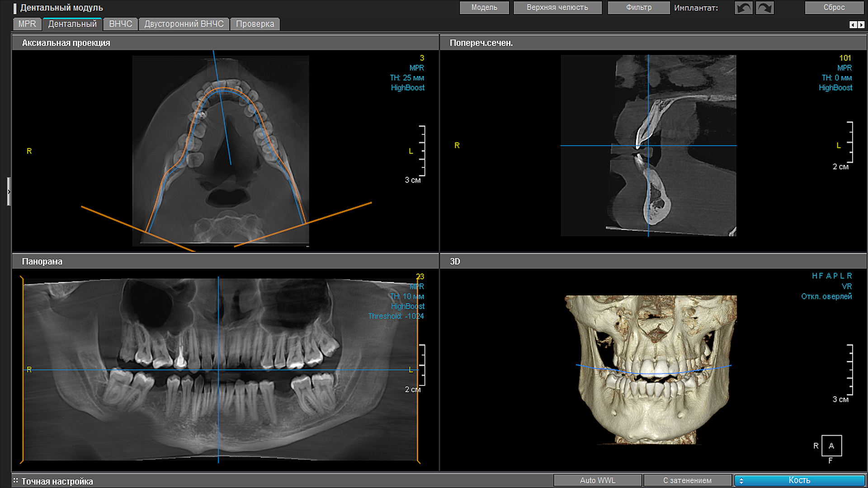
Task: Toggle Auto WWL
Action: coord(597,480)
